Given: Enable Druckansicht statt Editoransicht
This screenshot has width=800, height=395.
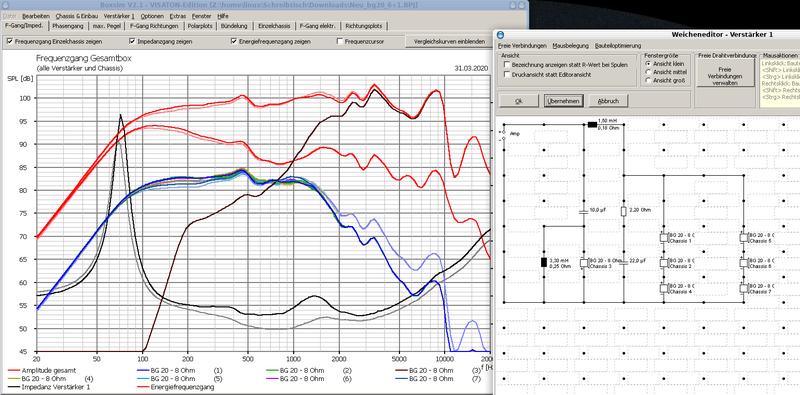Looking at the screenshot, I should tap(507, 74).
